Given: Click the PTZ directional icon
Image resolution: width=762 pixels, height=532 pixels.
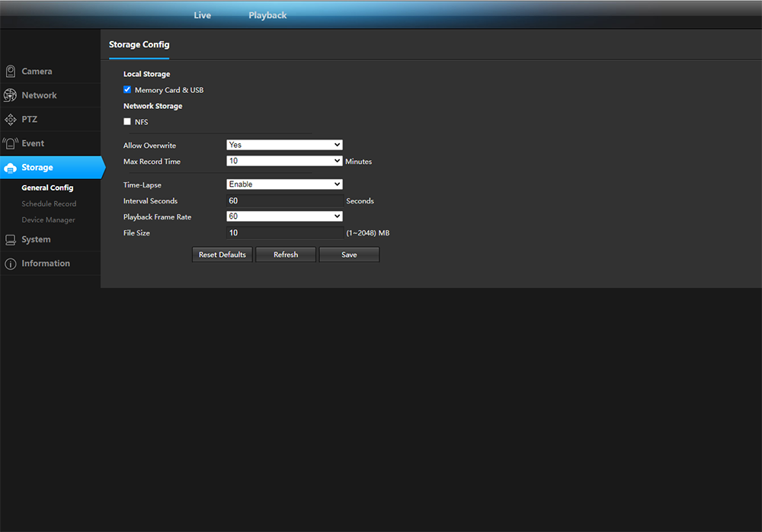Looking at the screenshot, I should (x=11, y=120).
